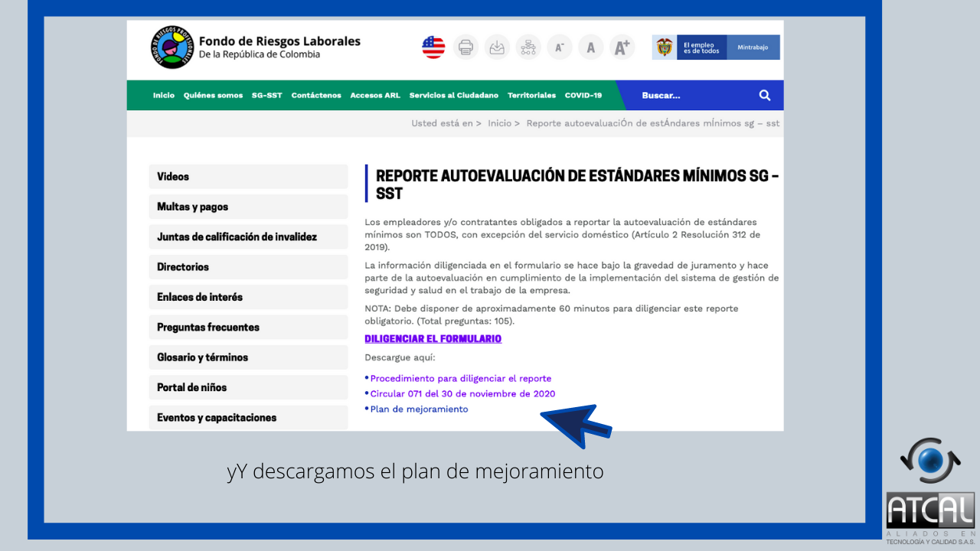Click the Mintrabajo banner
Viewport: 980px width, 551px height.
pyautogui.click(x=752, y=47)
